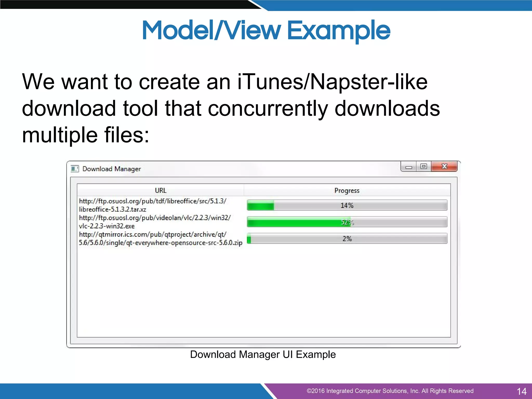The height and width of the screenshot is (399, 532).
Task: Select the qt-everywhere-opensource-src-5.6.0.zip URL row
Action: (x=161, y=238)
